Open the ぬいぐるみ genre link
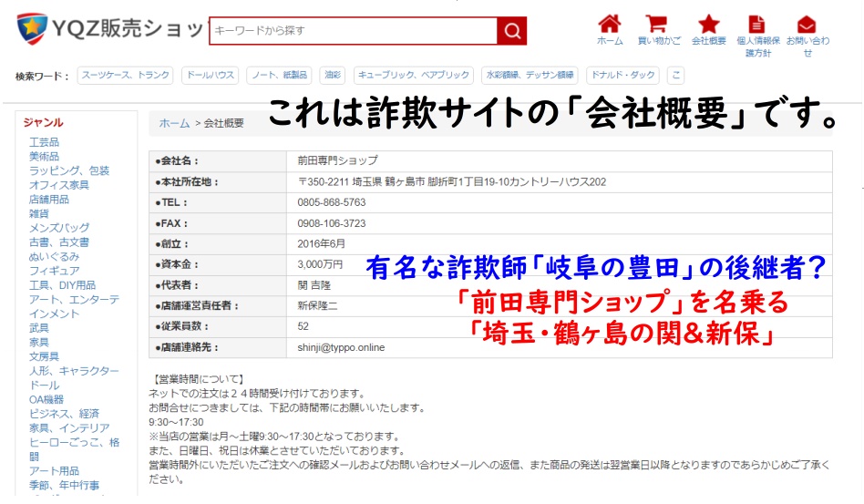This screenshot has height=504, width=864. click(x=54, y=256)
